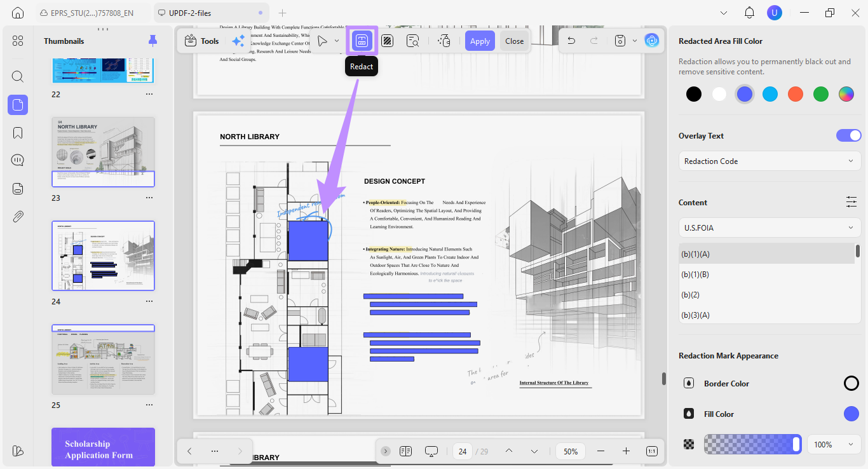This screenshot has height=469, width=868.
Task: Open page 22 thumbnail options menu
Action: pyautogui.click(x=149, y=94)
